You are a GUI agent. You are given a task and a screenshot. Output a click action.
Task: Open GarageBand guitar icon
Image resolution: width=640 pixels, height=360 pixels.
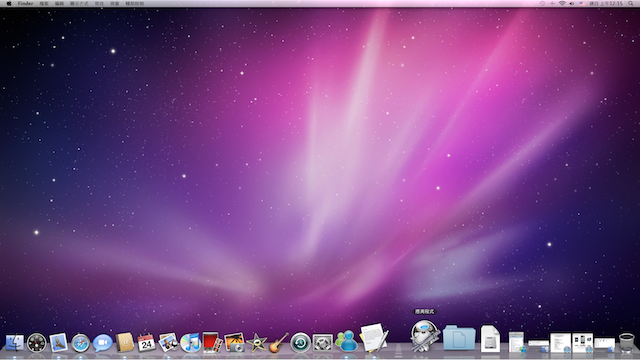pyautogui.click(x=279, y=343)
